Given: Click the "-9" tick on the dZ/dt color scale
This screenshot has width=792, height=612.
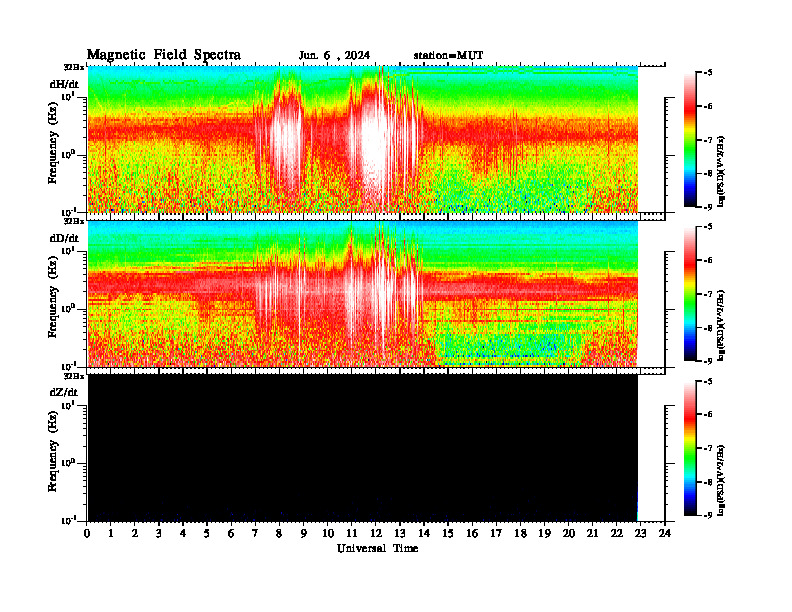Looking at the screenshot, I should [x=708, y=515].
